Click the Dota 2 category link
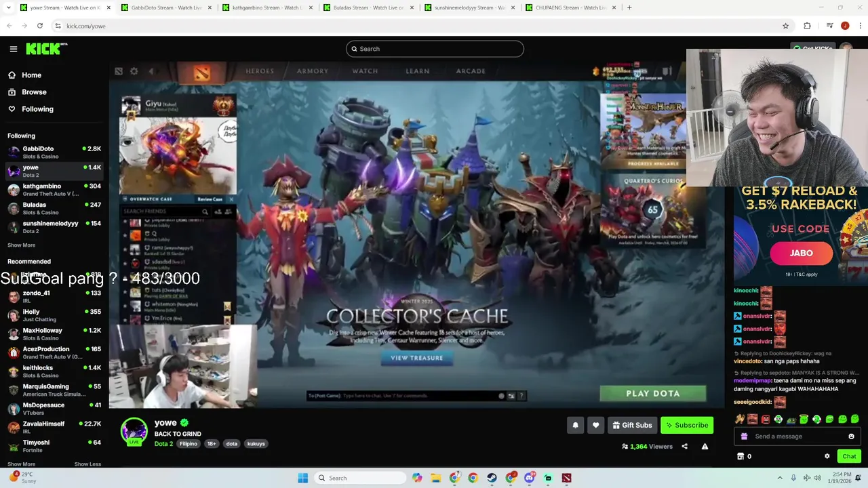The image size is (868, 488). point(163,444)
